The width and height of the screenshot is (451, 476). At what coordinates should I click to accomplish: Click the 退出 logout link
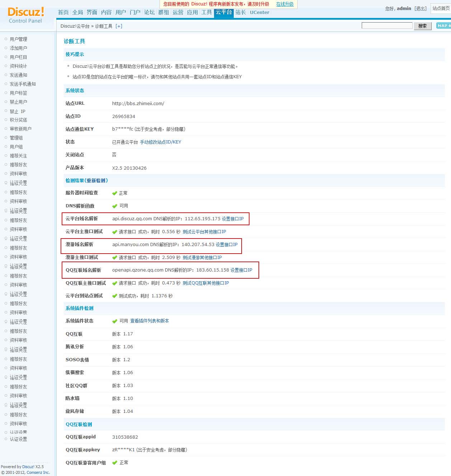pos(421,9)
